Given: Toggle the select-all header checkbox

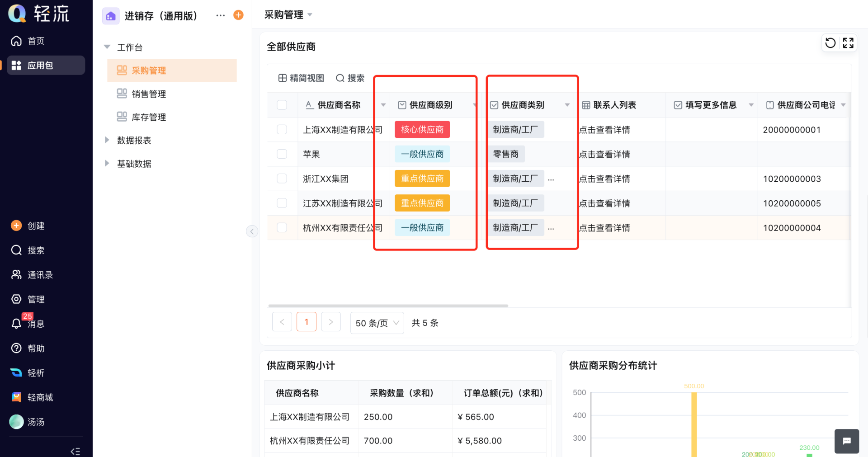Looking at the screenshot, I should (x=282, y=105).
